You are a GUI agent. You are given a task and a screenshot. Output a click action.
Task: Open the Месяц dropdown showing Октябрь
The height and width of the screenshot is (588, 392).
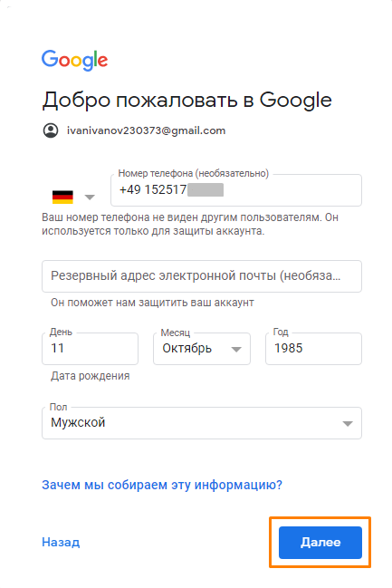pos(202,349)
